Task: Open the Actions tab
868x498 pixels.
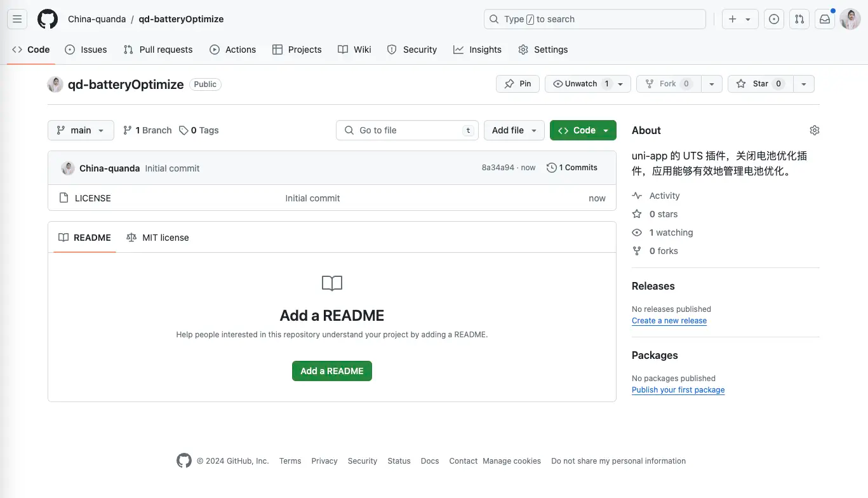Action: coord(233,49)
